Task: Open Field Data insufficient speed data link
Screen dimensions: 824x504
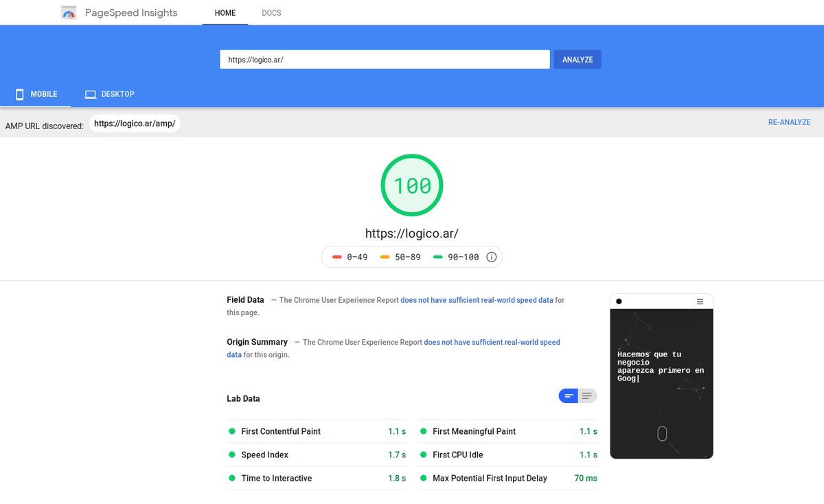Action: click(x=477, y=300)
